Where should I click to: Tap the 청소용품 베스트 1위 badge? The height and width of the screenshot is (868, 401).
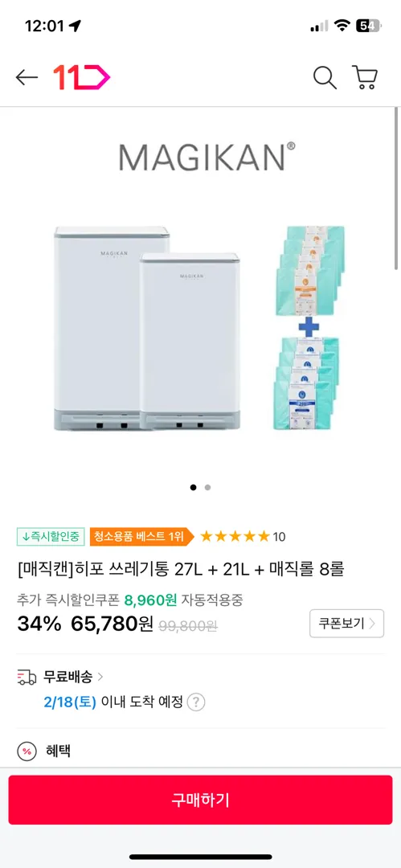pos(141,536)
